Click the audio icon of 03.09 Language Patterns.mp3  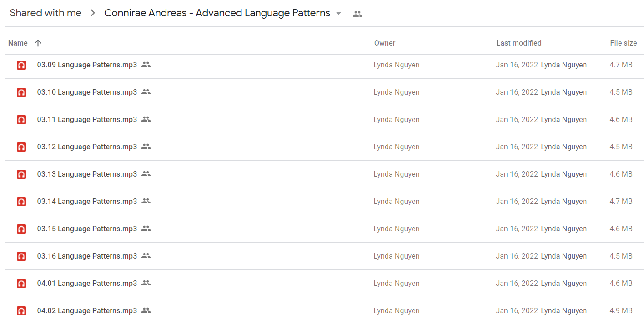[21, 65]
